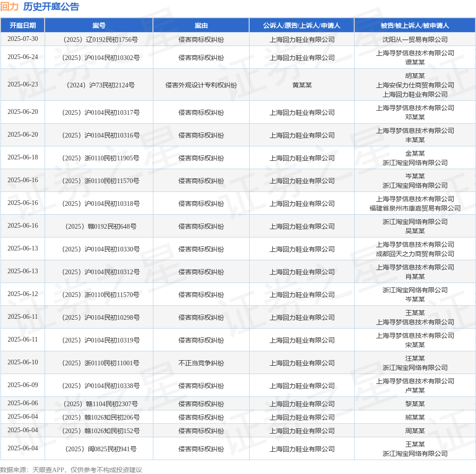Click defendant 上海安保力仕商贸有限公司

click(415, 85)
